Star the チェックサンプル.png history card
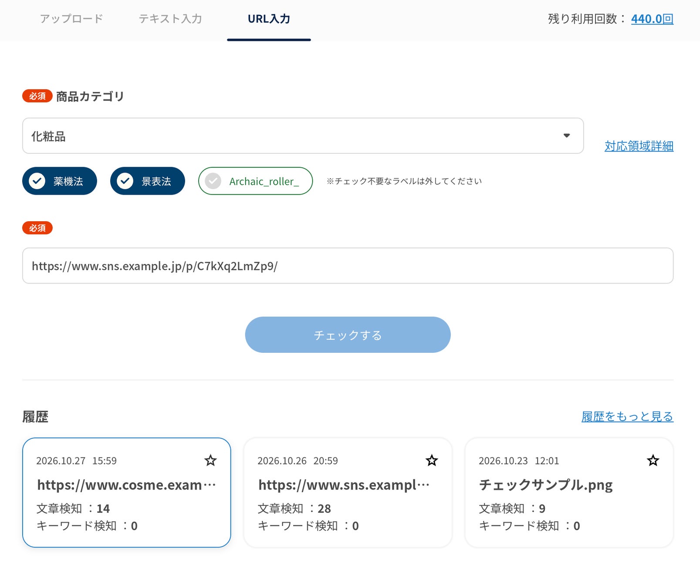Screen dimensions: 700x588 pyautogui.click(x=653, y=460)
